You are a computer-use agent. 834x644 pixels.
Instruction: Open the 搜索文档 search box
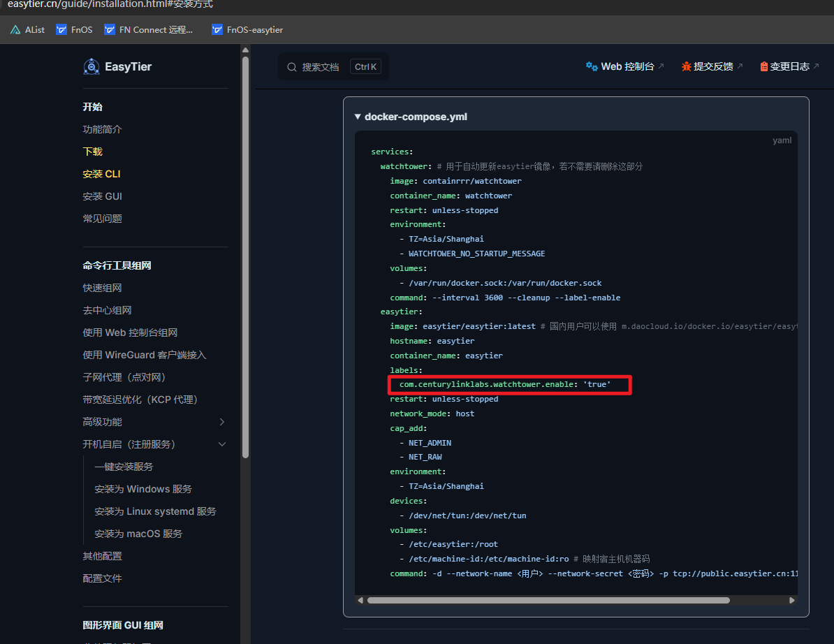pos(333,67)
